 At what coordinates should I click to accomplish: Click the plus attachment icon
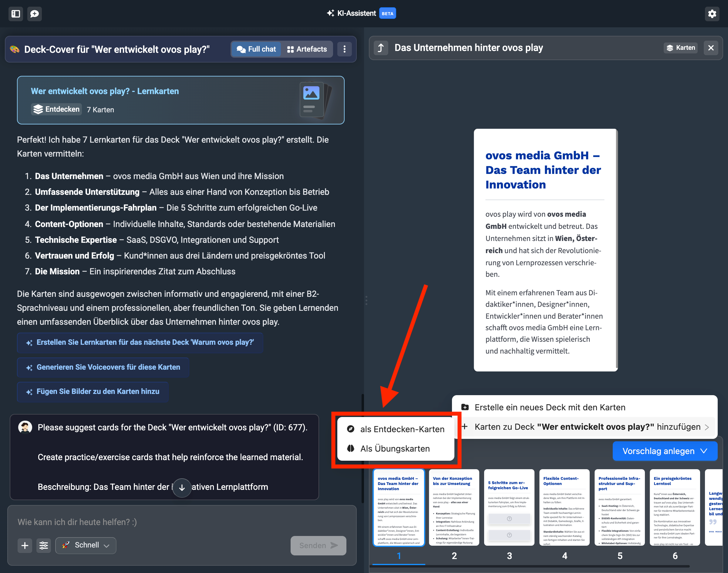pyautogui.click(x=25, y=545)
